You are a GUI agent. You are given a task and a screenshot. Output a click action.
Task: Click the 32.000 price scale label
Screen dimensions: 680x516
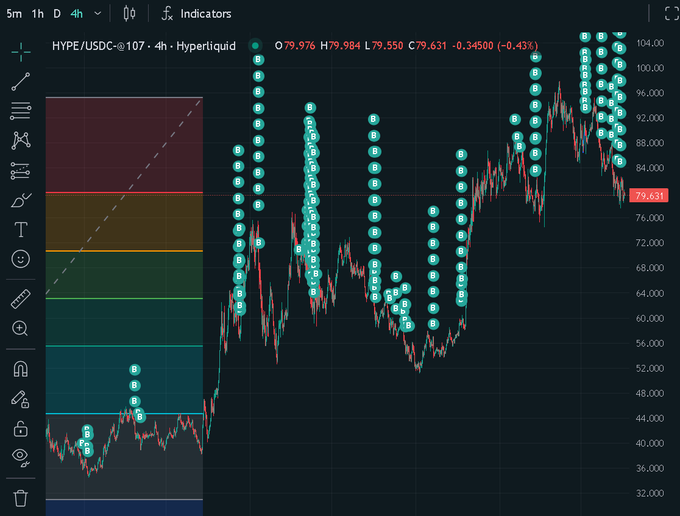(650, 493)
